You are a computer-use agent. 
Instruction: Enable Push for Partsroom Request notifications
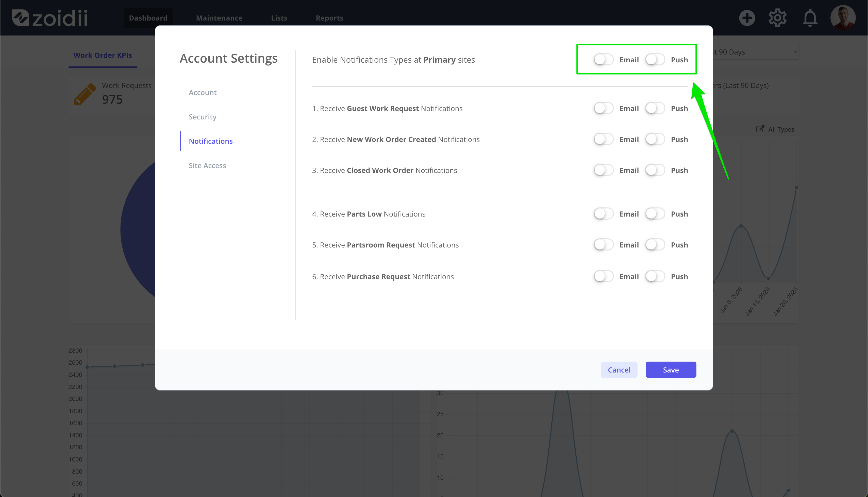click(x=655, y=245)
